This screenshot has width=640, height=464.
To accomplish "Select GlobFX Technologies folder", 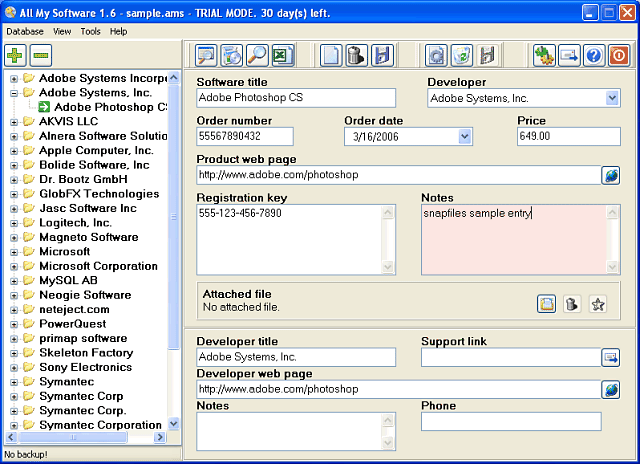I will tap(99, 194).
